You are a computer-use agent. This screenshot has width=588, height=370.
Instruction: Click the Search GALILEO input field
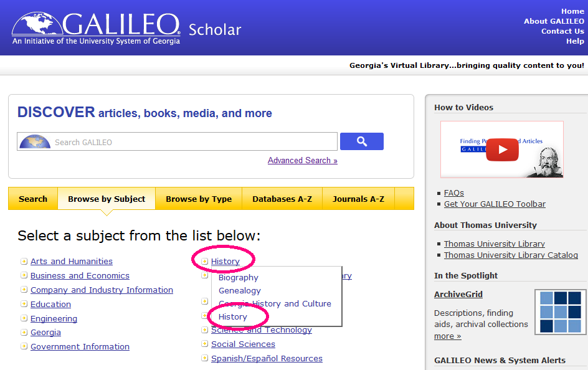click(x=177, y=141)
